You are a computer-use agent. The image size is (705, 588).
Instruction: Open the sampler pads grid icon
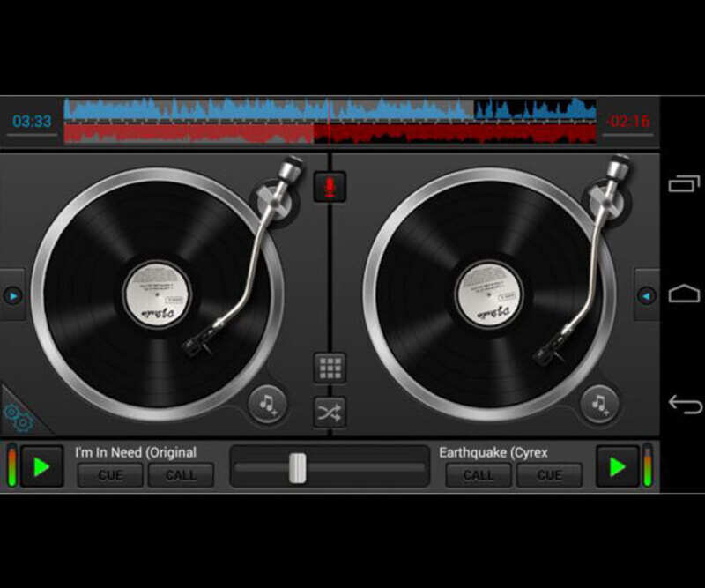pyautogui.click(x=330, y=368)
